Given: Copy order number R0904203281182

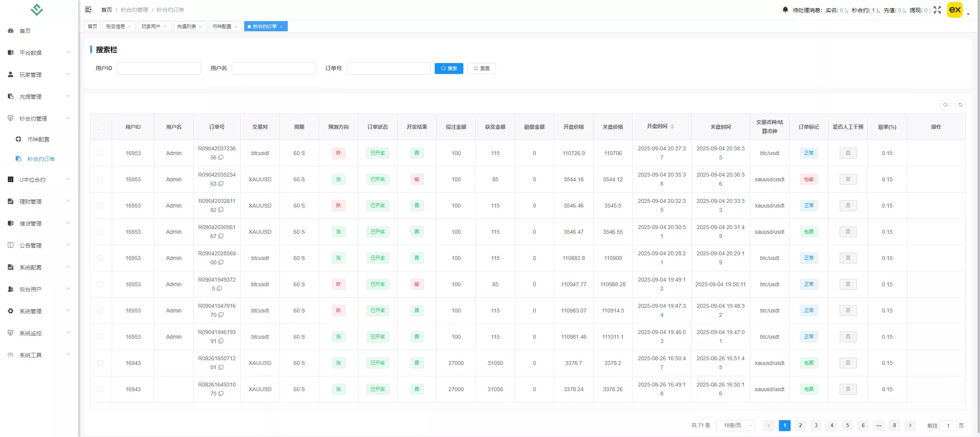Looking at the screenshot, I should point(221,210).
